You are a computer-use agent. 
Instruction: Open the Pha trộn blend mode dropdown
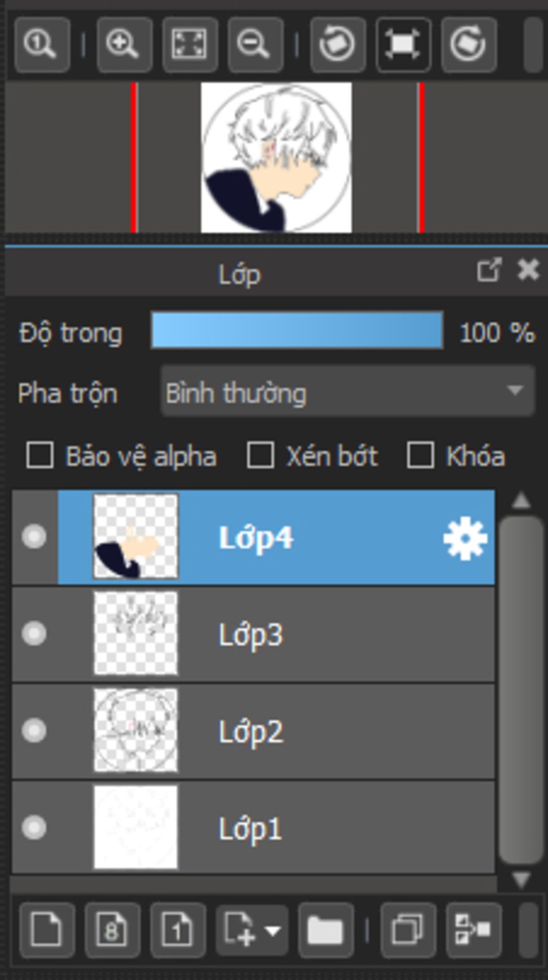pyautogui.click(x=348, y=391)
